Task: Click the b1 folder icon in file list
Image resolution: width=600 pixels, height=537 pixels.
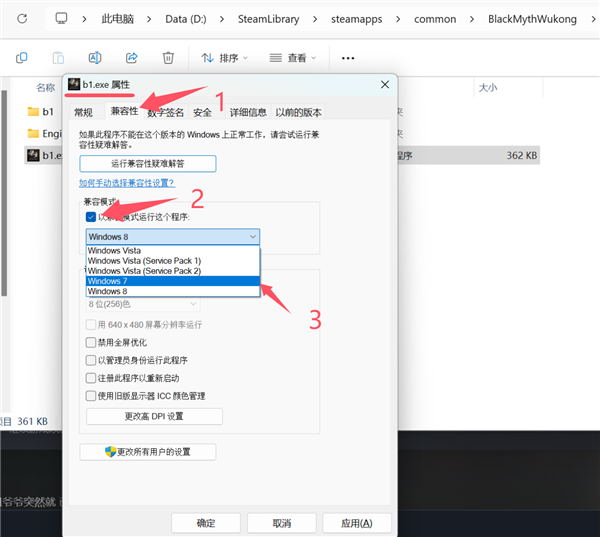Action: coord(33,111)
